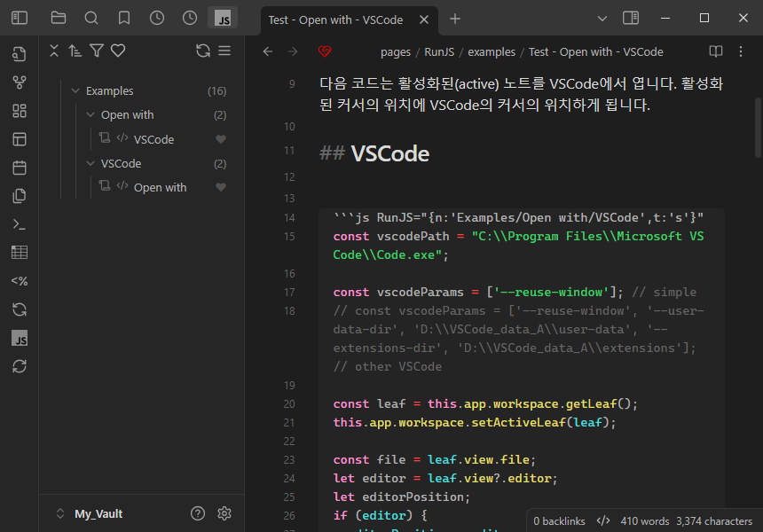
Task: Open pages breadcrumb folder
Action: [396, 52]
